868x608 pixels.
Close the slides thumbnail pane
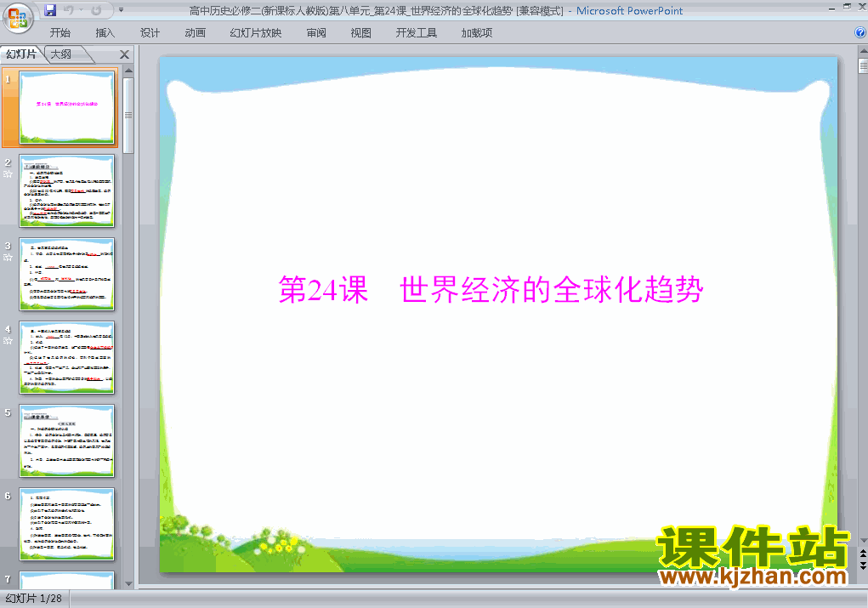125,54
